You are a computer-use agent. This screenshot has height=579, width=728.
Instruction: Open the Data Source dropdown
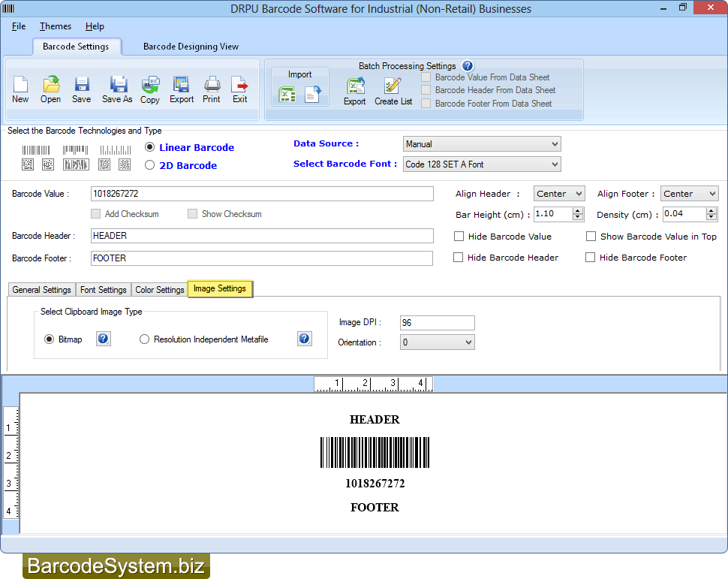point(482,144)
